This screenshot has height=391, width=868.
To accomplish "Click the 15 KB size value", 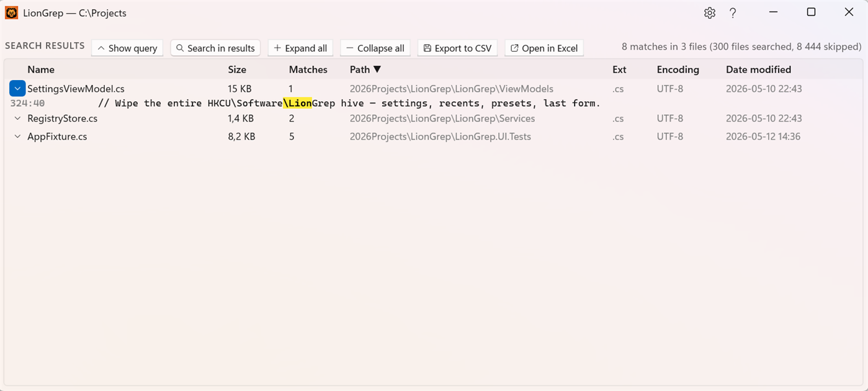I will coord(239,89).
